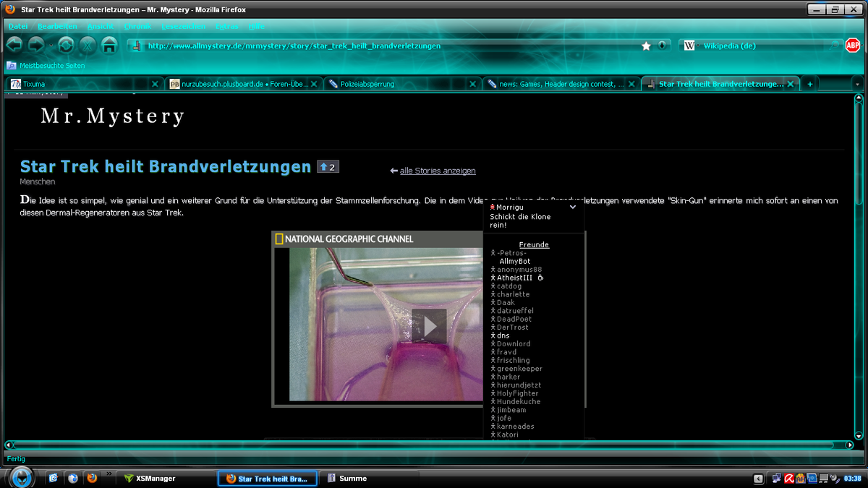Open the Bearbeiten menu
Screen dimensions: 868x488
(57, 26)
